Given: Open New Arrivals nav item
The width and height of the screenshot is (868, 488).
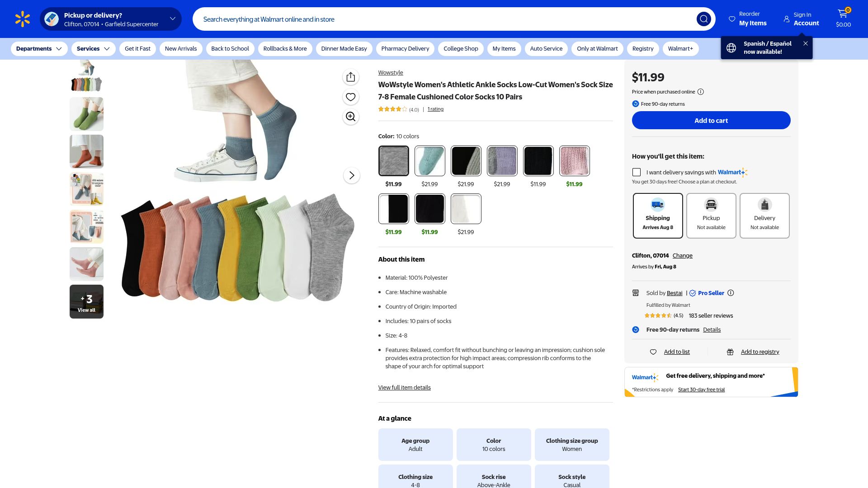Looking at the screenshot, I should pos(181,49).
